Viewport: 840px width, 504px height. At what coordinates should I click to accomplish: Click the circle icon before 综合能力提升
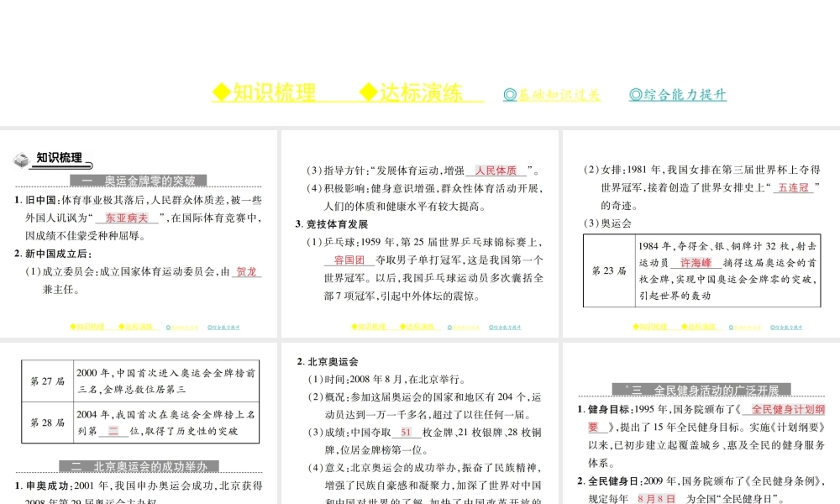(x=636, y=95)
